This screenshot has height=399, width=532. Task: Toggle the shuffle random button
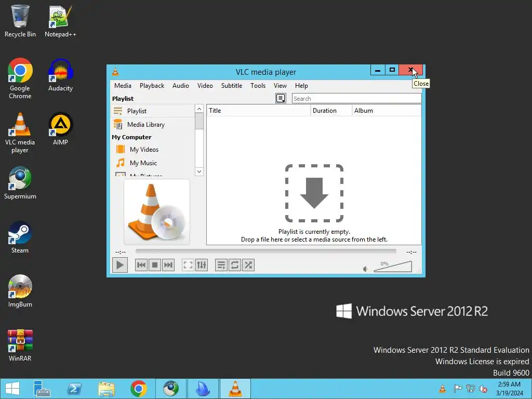click(x=248, y=265)
